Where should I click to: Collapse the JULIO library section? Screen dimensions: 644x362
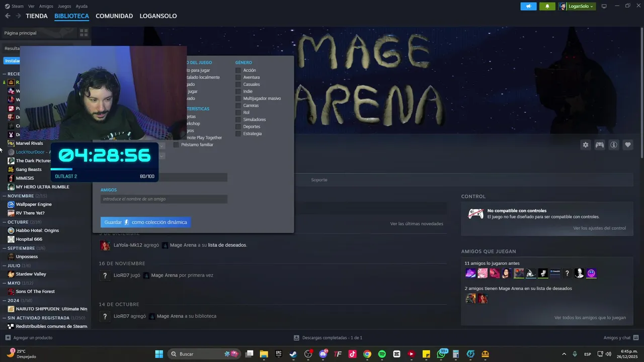[x=5, y=265]
